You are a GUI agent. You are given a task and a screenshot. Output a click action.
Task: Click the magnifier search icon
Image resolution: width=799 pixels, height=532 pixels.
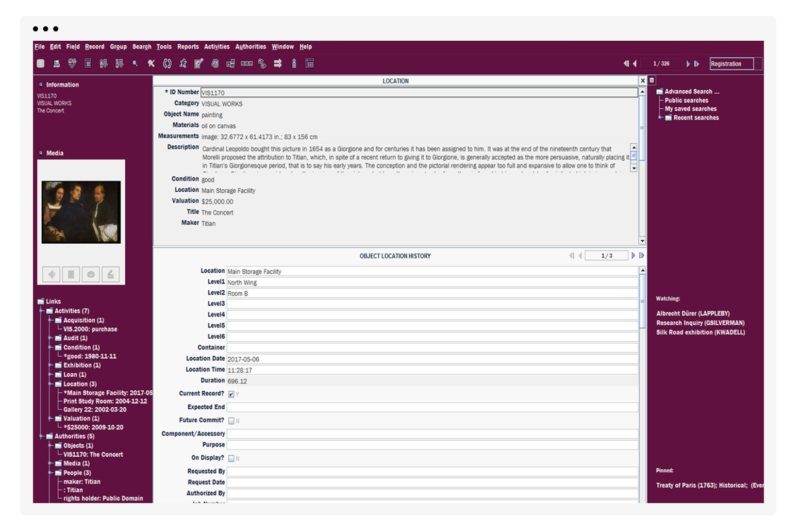(135, 63)
